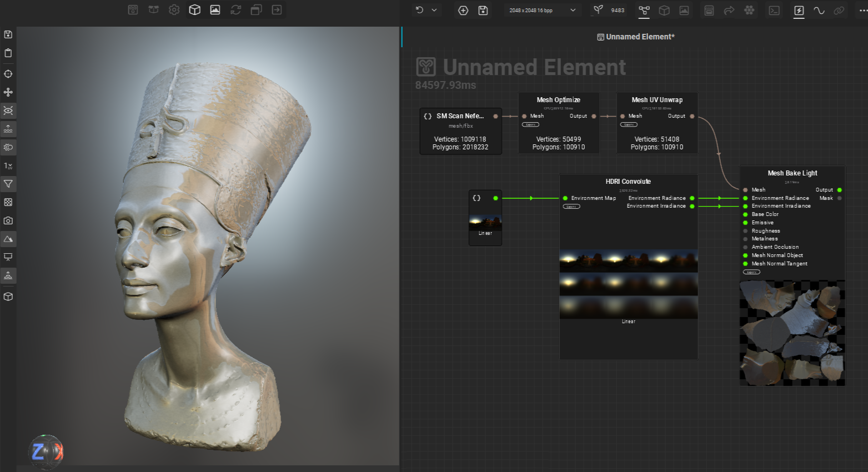Click the Environment Radiance output port on HDRI Convolute
Image resolution: width=868 pixels, height=472 pixels.
692,198
